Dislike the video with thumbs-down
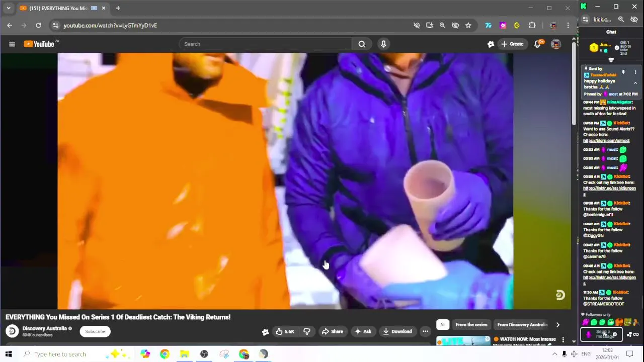The width and height of the screenshot is (644, 362). pos(307,331)
